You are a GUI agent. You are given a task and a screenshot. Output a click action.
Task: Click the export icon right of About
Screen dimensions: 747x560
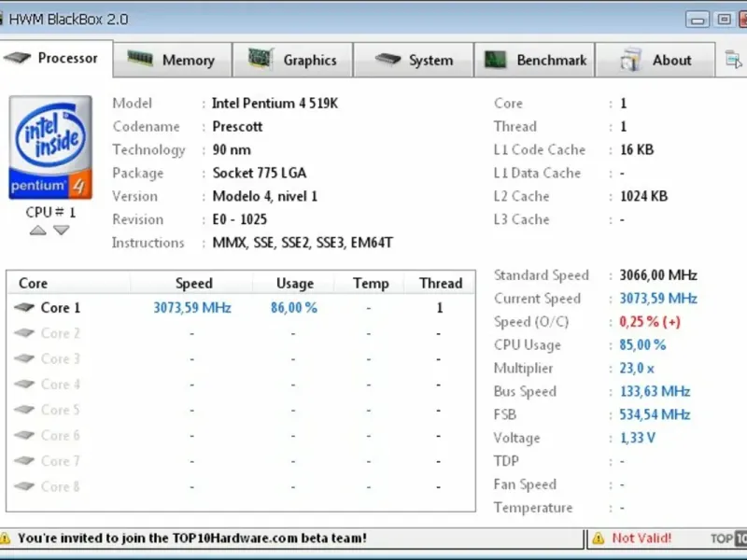pyautogui.click(x=733, y=60)
